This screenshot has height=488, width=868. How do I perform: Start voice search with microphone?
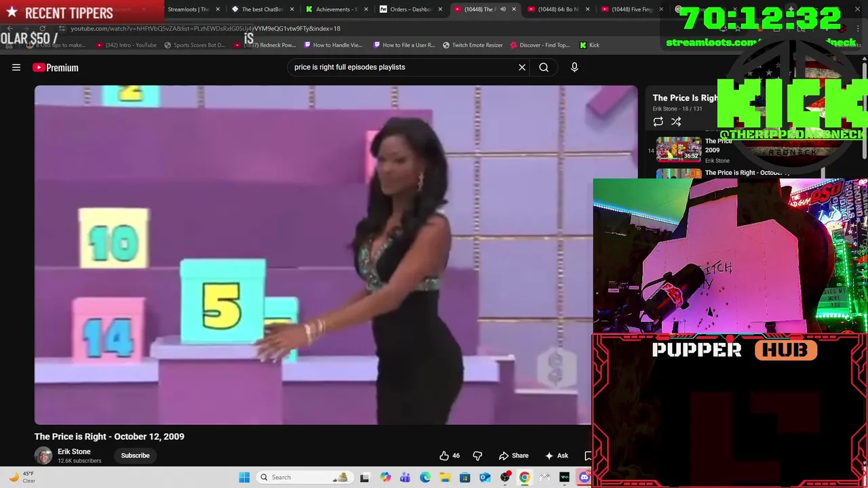[574, 67]
